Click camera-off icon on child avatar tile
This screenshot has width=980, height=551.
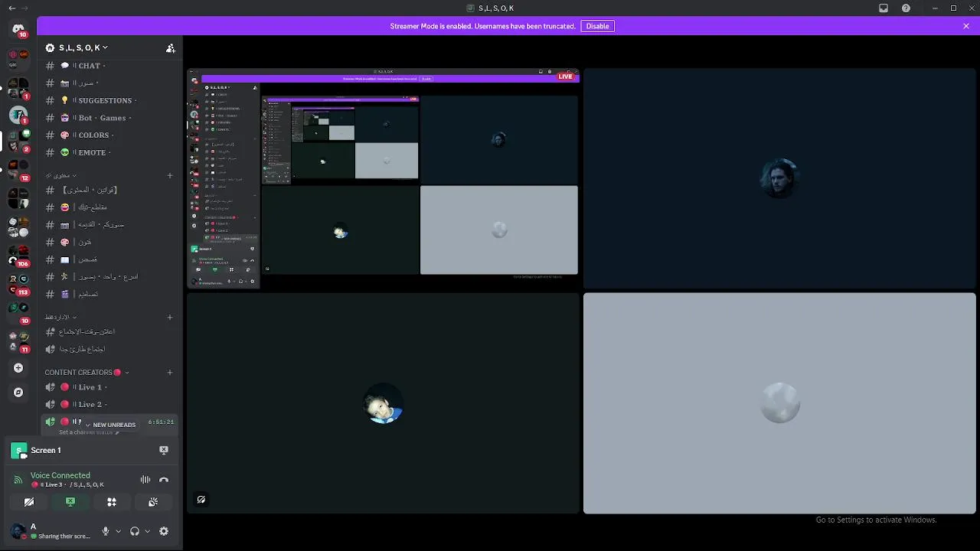201,500
